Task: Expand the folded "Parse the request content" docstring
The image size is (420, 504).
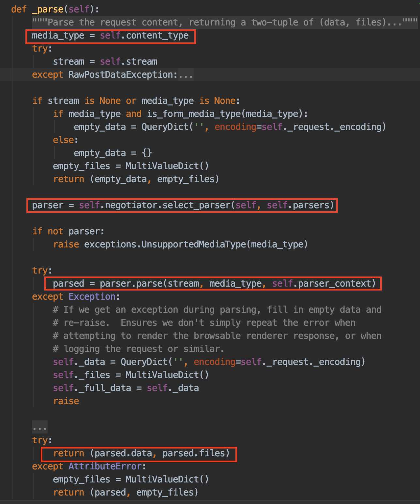Action: point(225,22)
